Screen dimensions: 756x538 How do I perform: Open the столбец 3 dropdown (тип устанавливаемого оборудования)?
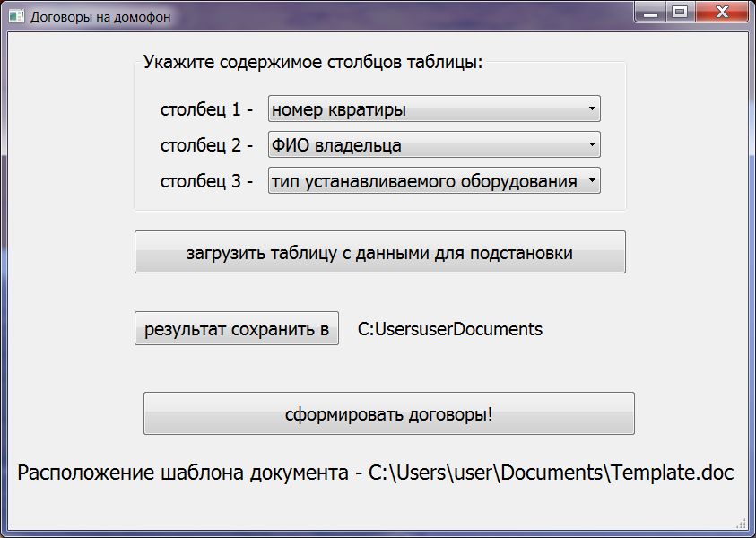(x=434, y=181)
